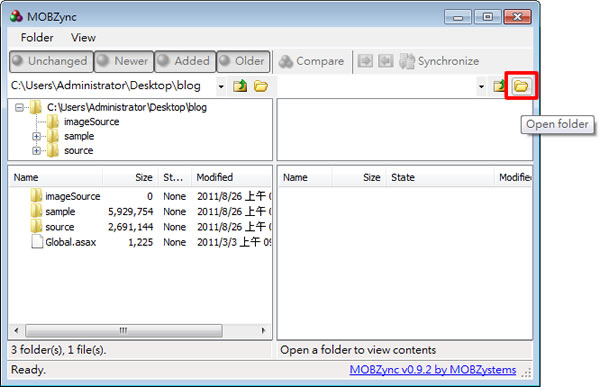Sort left list by St... column
This screenshot has width=600, height=387.
click(174, 177)
